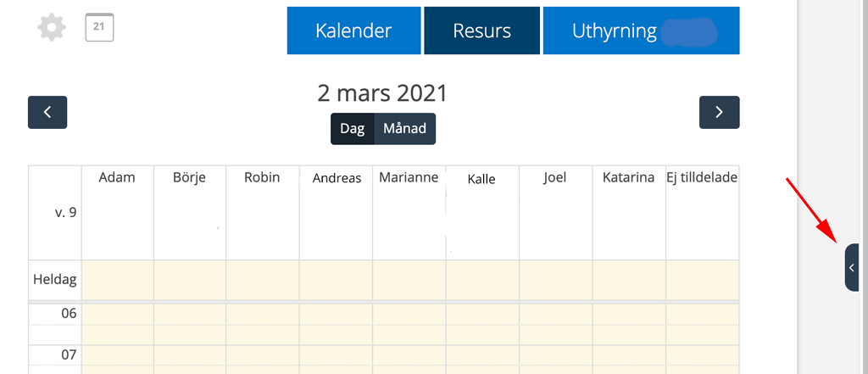Click the calendar date icon showing 21
868x374 pixels.
(100, 27)
